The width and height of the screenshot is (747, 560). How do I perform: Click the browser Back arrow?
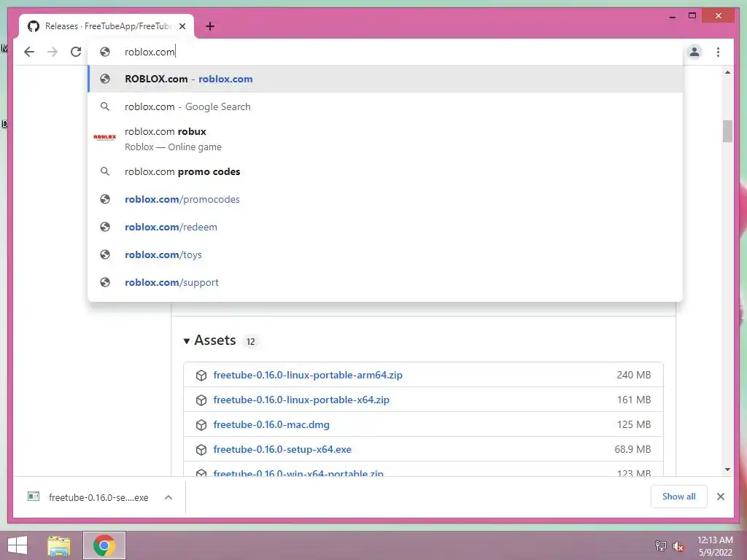point(29,52)
